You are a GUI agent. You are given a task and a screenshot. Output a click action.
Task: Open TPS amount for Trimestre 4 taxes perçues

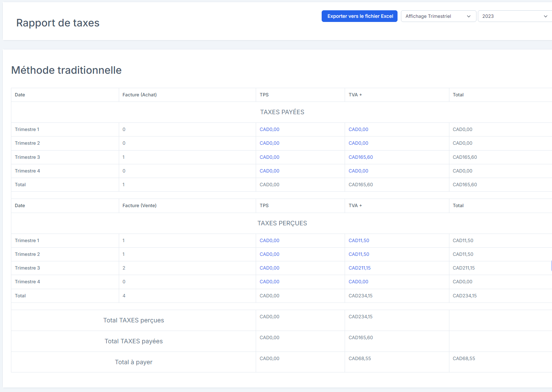click(x=269, y=282)
